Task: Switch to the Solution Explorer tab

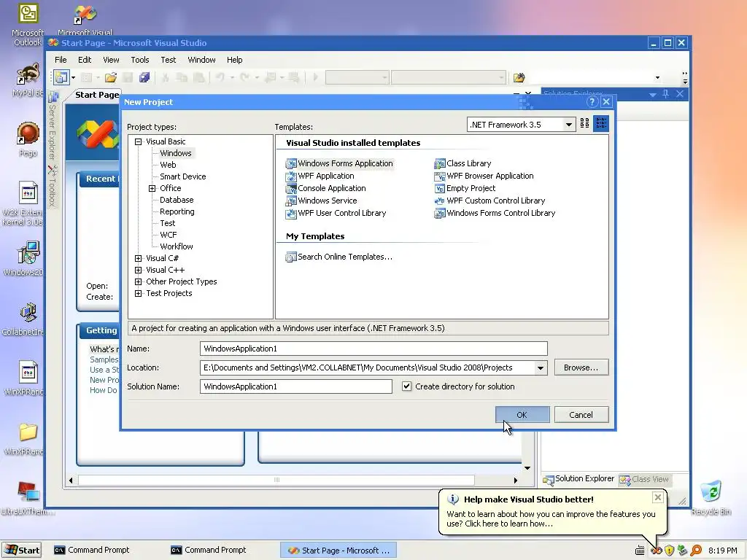Action: tap(578, 479)
